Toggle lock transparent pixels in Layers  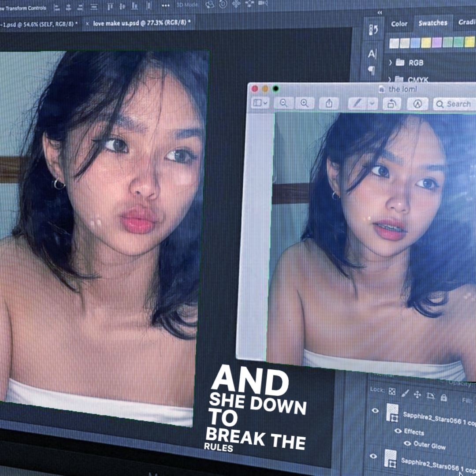point(392,391)
